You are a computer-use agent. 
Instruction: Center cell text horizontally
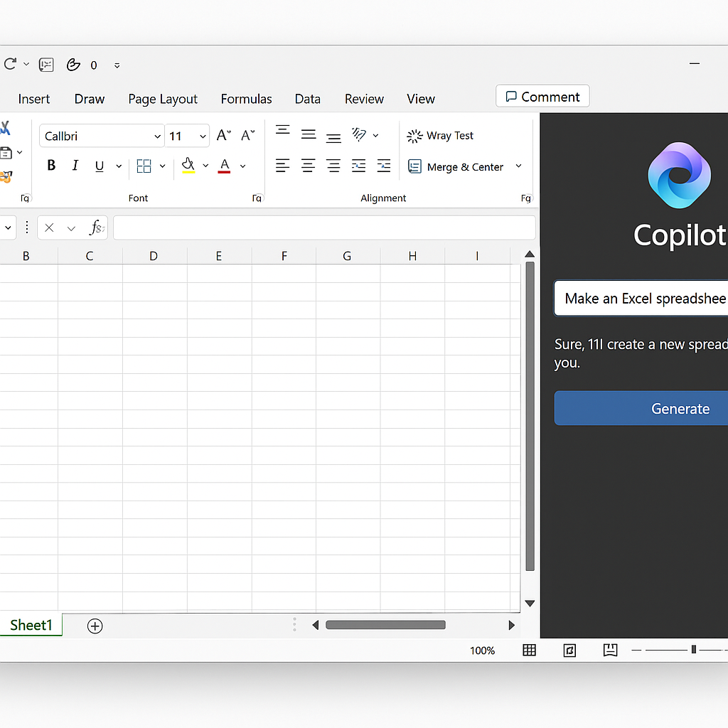click(x=309, y=166)
